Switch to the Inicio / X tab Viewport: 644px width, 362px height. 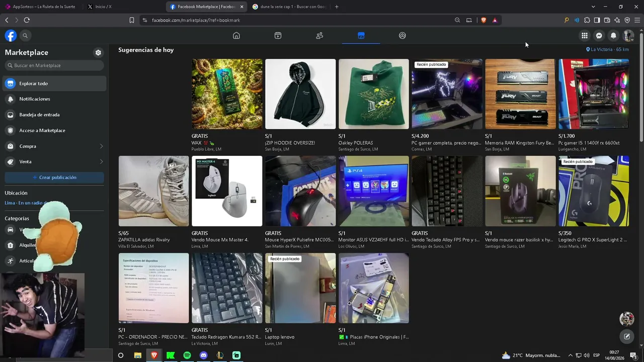pos(123,7)
